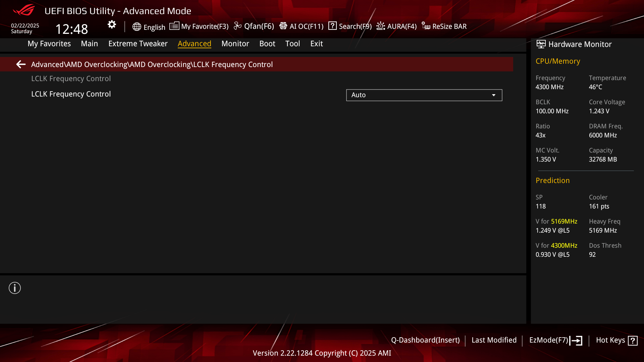This screenshot has height=362, width=644.
Task: Click the Search question mark icon
Action: pyautogui.click(x=332, y=26)
